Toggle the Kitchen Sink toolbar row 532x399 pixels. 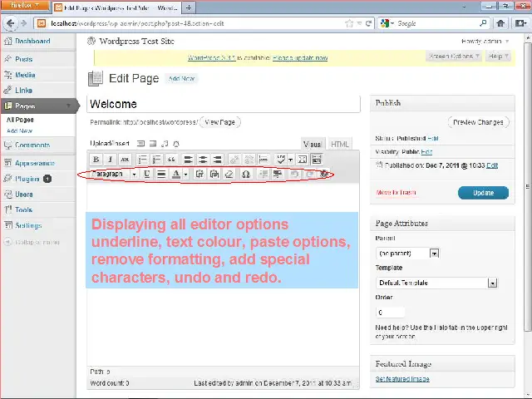tap(316, 159)
